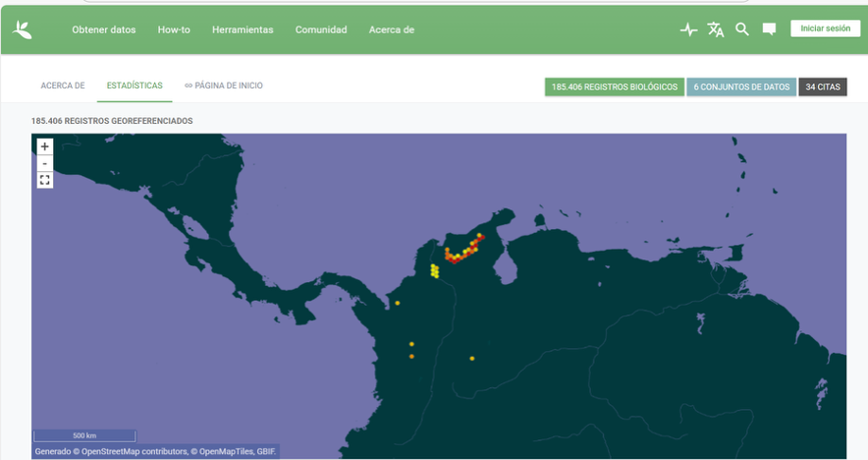Switch to the ACERCA DE tab
The image size is (868, 460).
click(63, 86)
